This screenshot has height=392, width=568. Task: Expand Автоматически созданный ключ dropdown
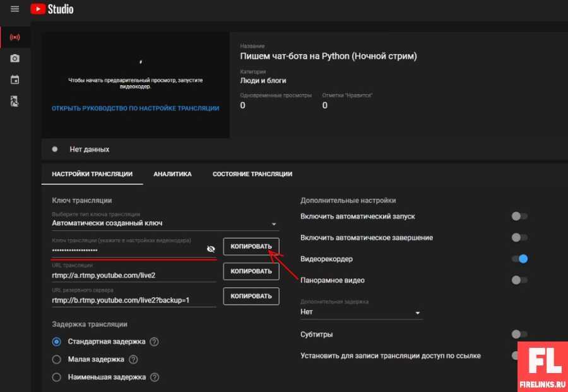point(165,223)
